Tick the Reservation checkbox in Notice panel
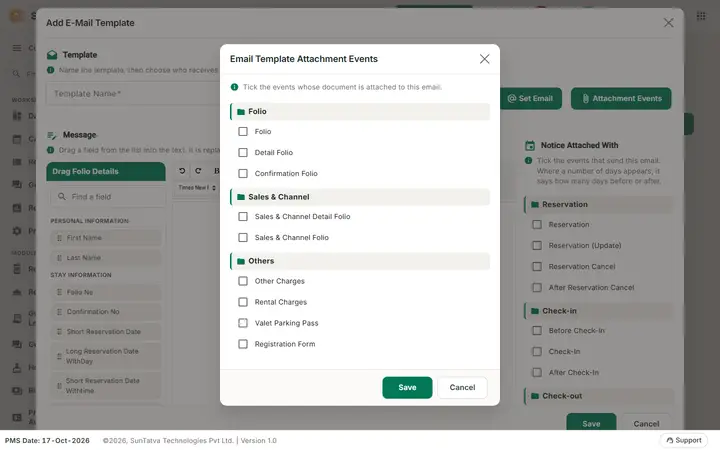Image resolution: width=720 pixels, height=450 pixels. click(537, 225)
